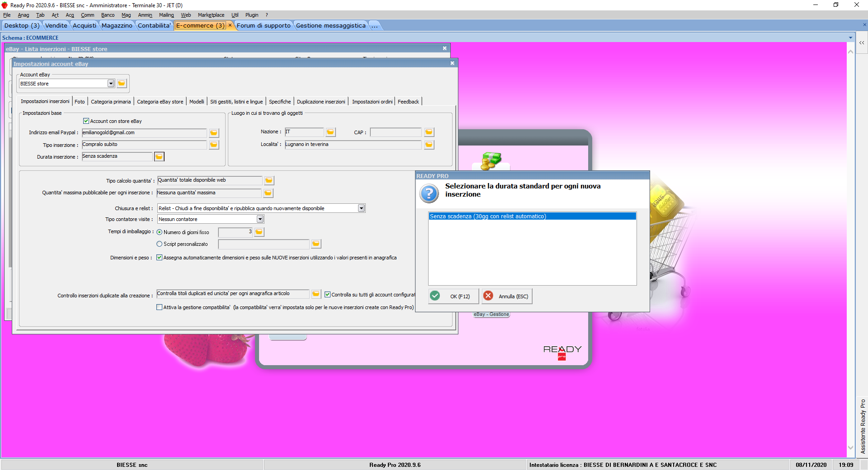
Task: Open the Plugin menu
Action: point(252,15)
